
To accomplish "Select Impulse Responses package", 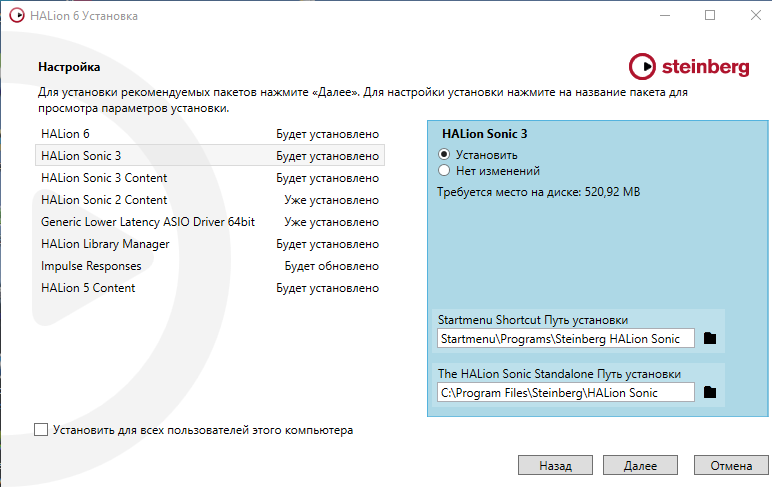I will pyautogui.click(x=91, y=266).
